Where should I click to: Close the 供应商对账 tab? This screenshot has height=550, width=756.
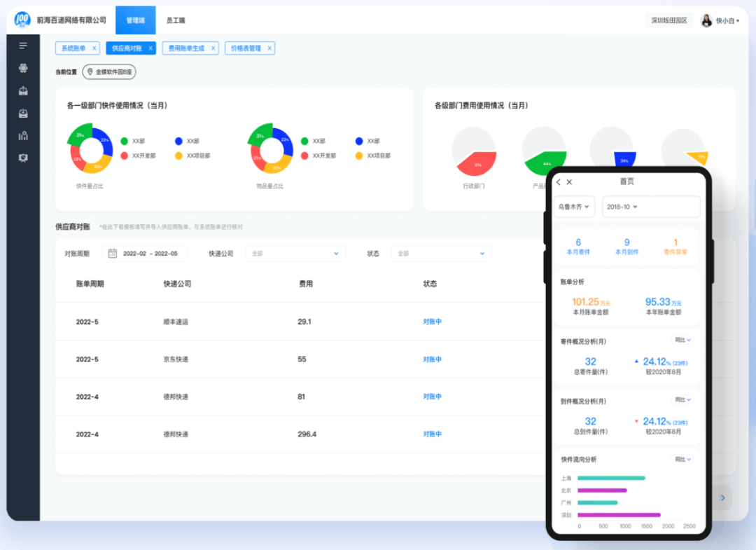pos(150,48)
